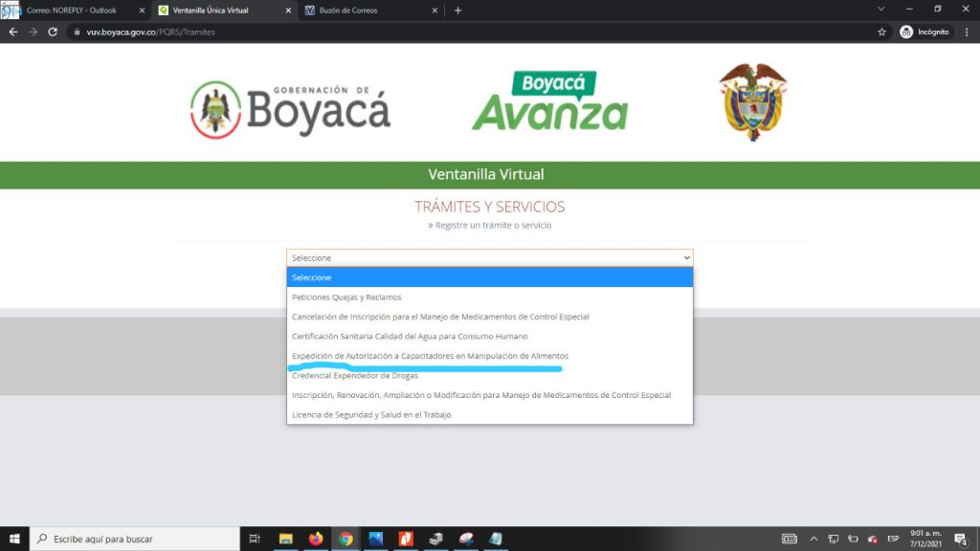This screenshot has height=551, width=980.
Task: Click the Windows search box
Action: click(134, 539)
